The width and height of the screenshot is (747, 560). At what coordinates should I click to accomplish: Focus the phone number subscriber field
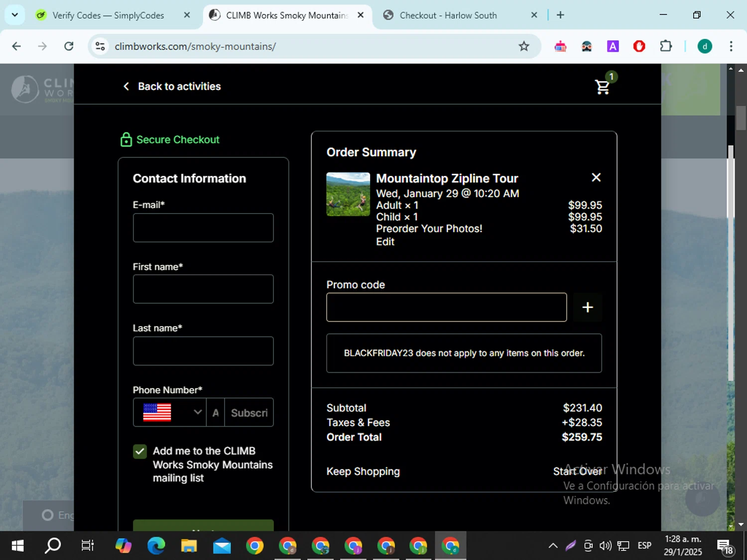click(249, 413)
